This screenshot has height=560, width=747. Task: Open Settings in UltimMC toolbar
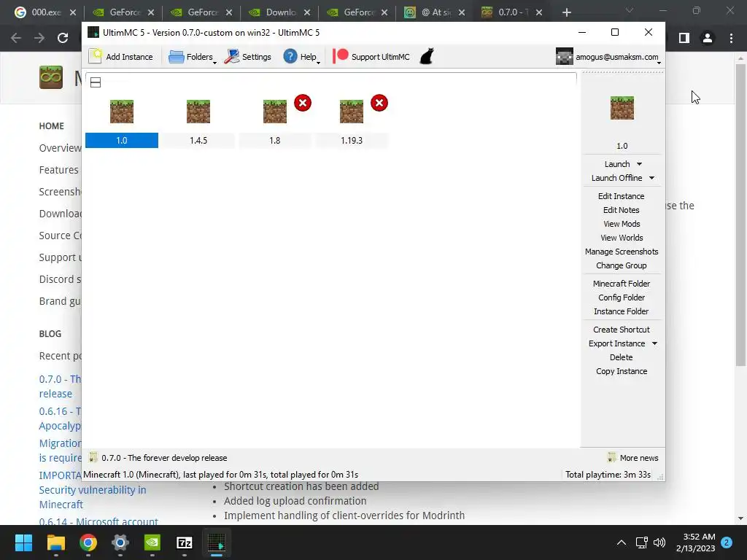[x=248, y=57]
